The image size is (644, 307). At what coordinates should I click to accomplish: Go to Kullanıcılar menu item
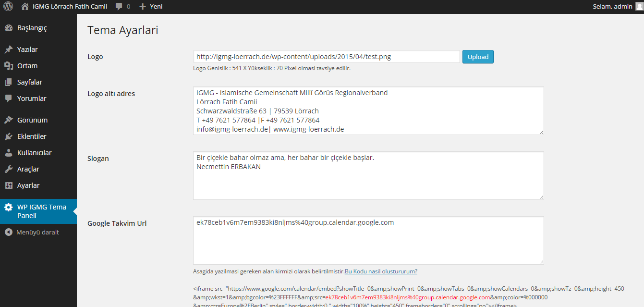pos(34,153)
